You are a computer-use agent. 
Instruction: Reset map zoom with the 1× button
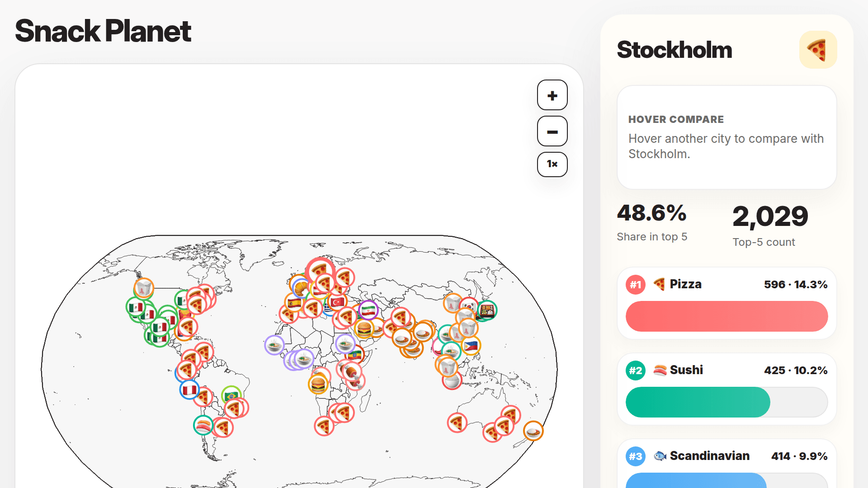pos(552,164)
